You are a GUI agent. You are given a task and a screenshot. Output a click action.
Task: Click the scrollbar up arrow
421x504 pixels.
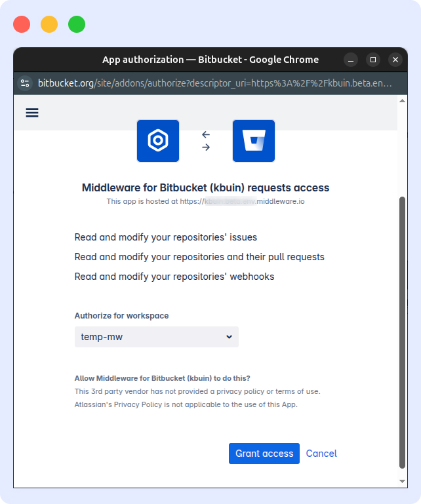click(x=402, y=101)
